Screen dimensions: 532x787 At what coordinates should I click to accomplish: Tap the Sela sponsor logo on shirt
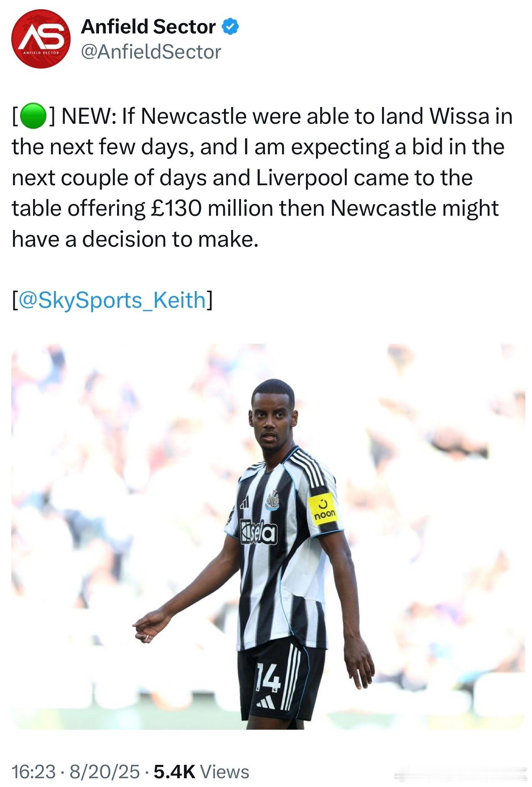click(x=258, y=532)
